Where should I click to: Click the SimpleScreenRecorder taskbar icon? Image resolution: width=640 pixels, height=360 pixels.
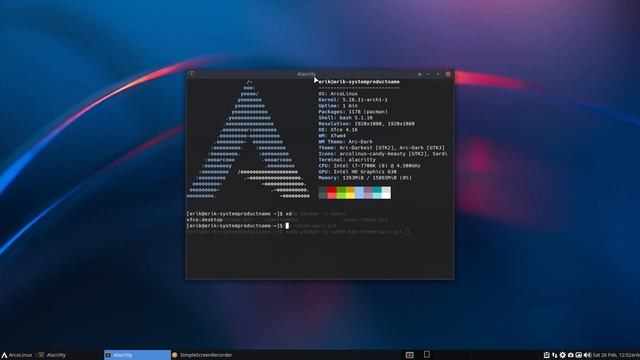[x=175, y=355]
